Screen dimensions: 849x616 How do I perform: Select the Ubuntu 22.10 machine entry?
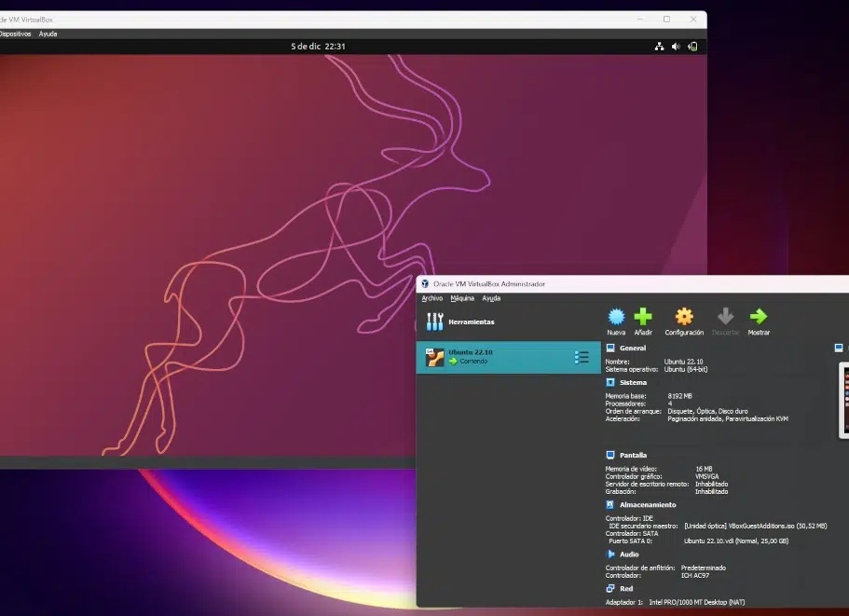point(509,357)
